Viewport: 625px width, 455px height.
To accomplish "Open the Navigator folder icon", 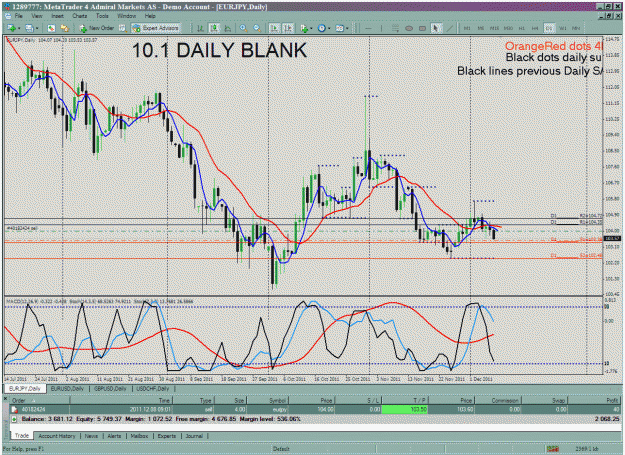I will (64, 28).
